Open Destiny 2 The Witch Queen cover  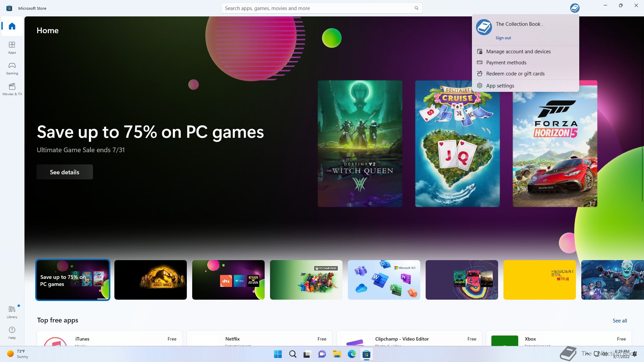point(360,143)
